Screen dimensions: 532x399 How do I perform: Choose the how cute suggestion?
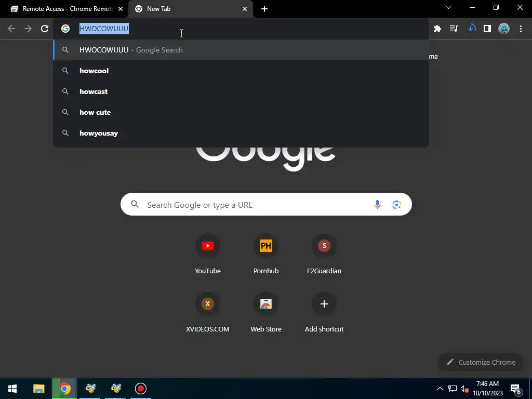click(241, 112)
